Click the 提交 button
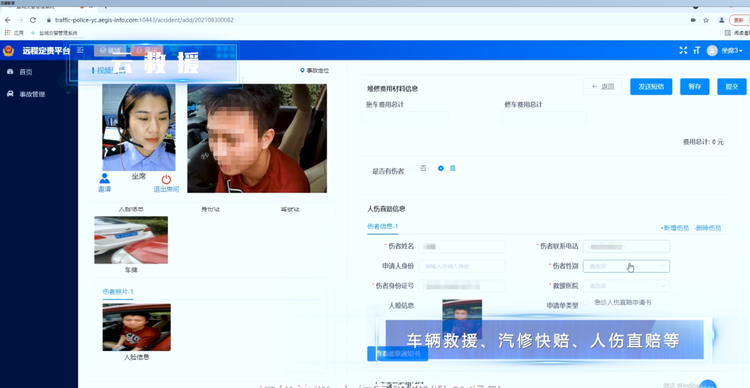 pyautogui.click(x=732, y=87)
